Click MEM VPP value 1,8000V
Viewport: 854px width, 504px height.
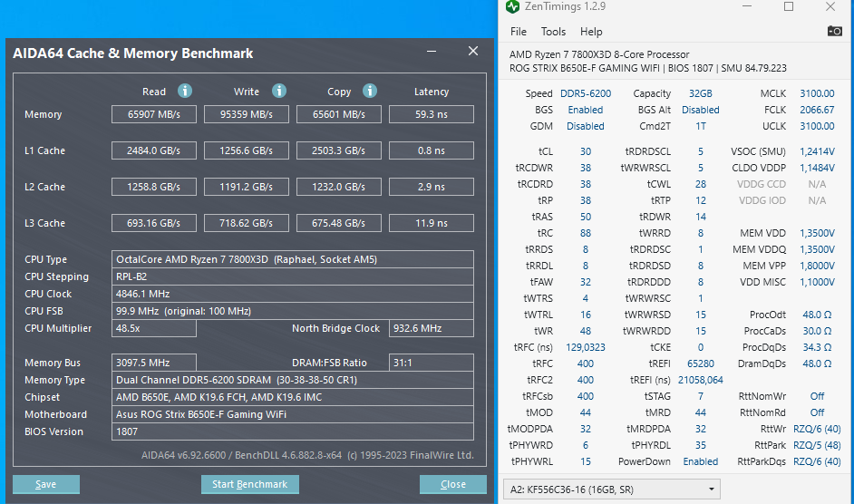click(817, 266)
